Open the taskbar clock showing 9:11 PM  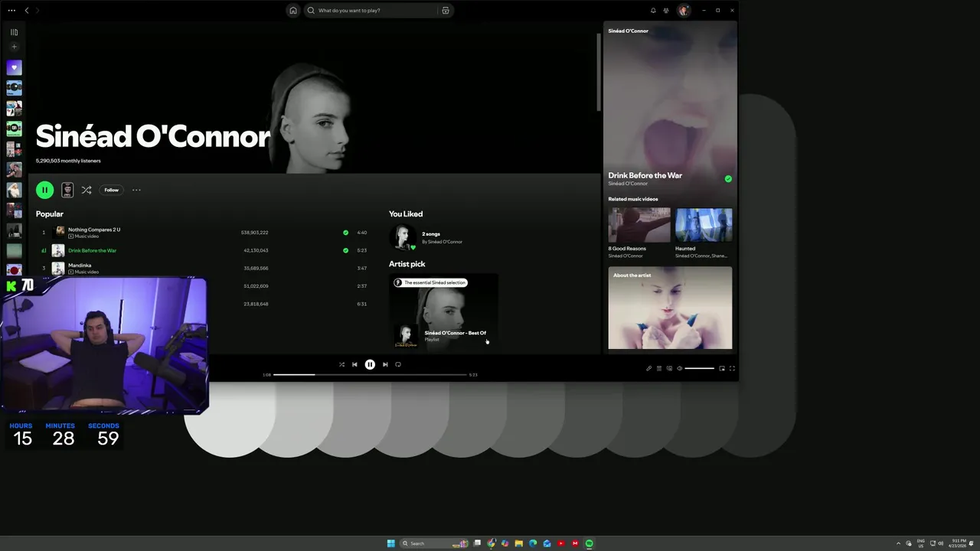pyautogui.click(x=957, y=543)
